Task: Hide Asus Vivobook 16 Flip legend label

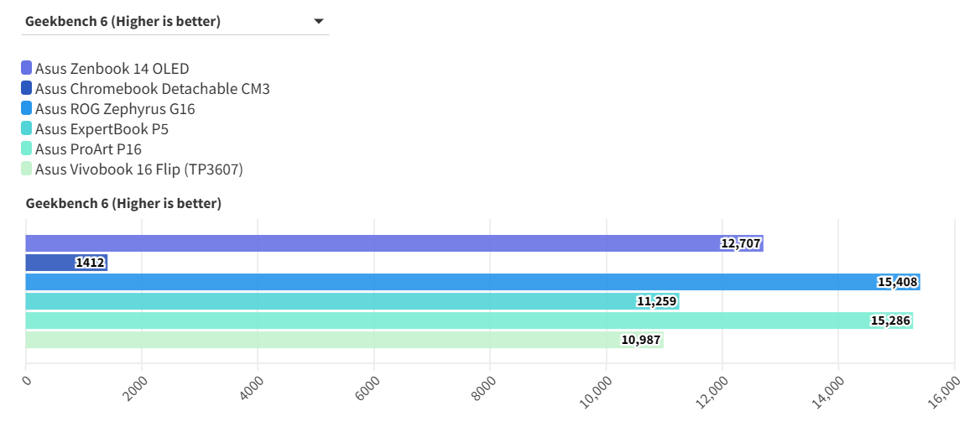Action: (138, 170)
